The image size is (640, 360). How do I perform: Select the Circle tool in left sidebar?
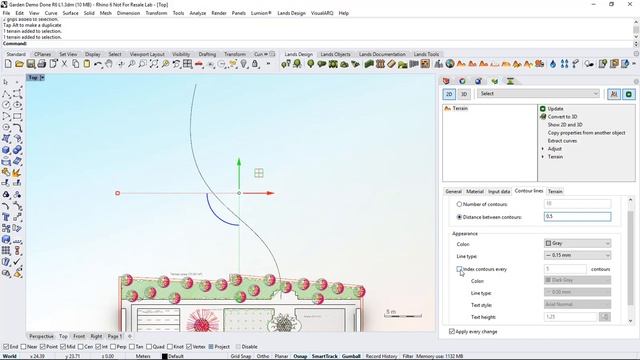point(6,105)
